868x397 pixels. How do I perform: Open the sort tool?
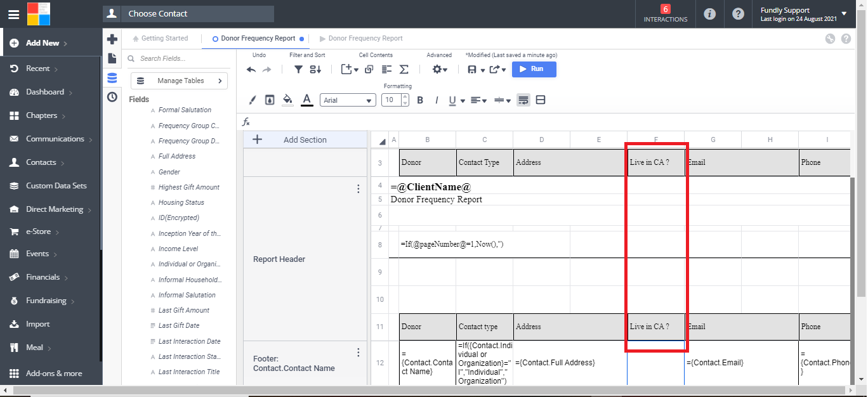pos(315,70)
